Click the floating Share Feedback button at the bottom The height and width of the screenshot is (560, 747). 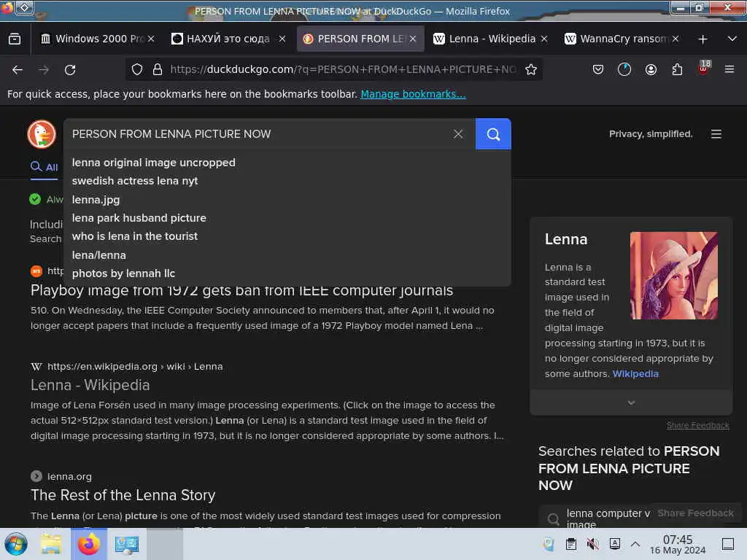point(695,513)
